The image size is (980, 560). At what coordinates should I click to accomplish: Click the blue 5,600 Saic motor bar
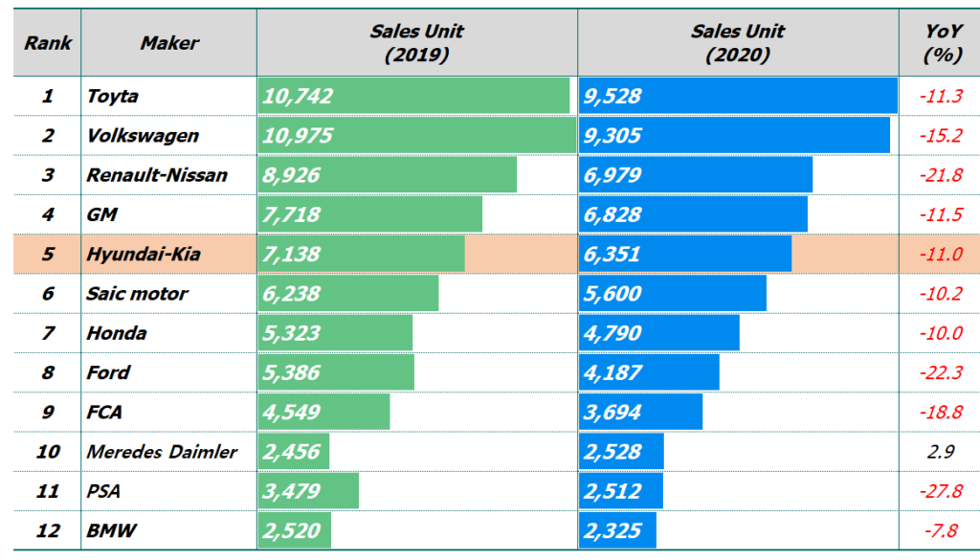(673, 294)
